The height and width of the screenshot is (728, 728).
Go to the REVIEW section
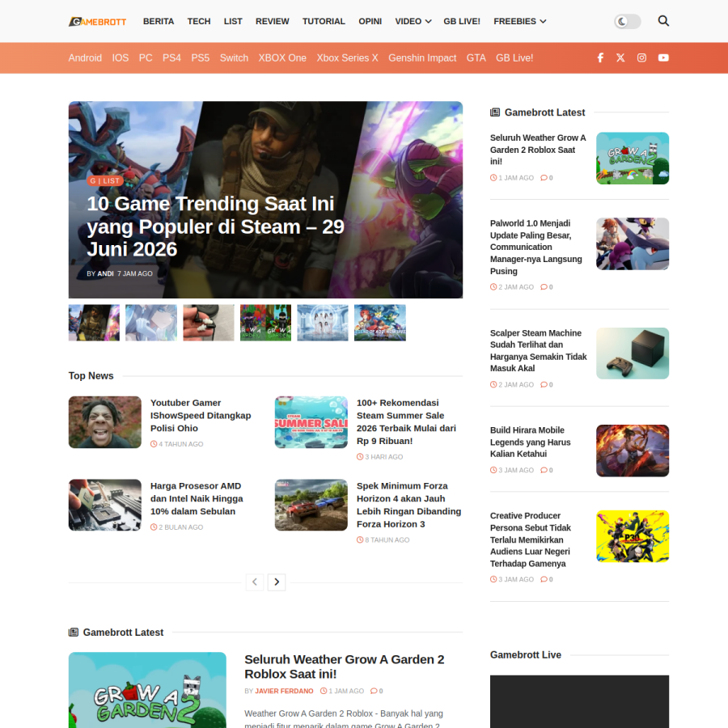click(x=272, y=21)
